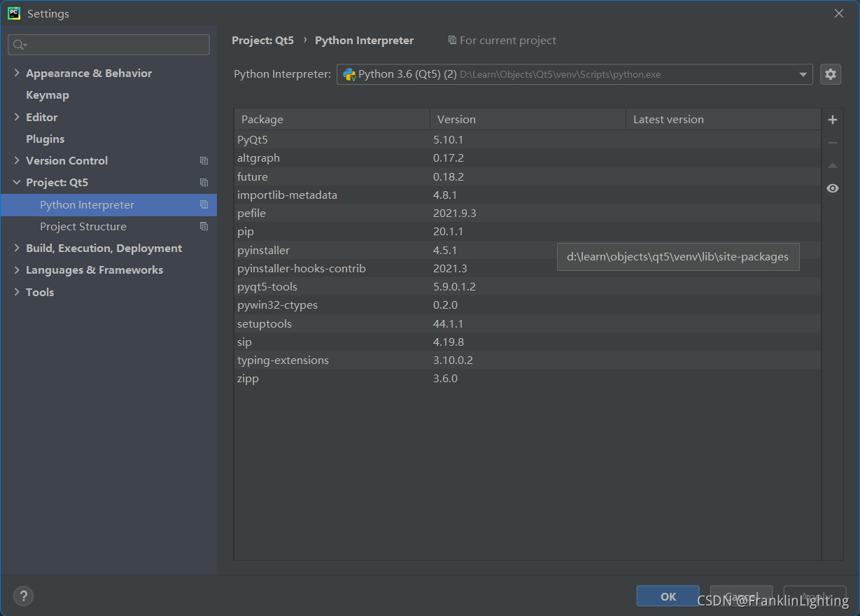Select Python Interpreter settings item
The width and height of the screenshot is (860, 616).
coord(108,205)
